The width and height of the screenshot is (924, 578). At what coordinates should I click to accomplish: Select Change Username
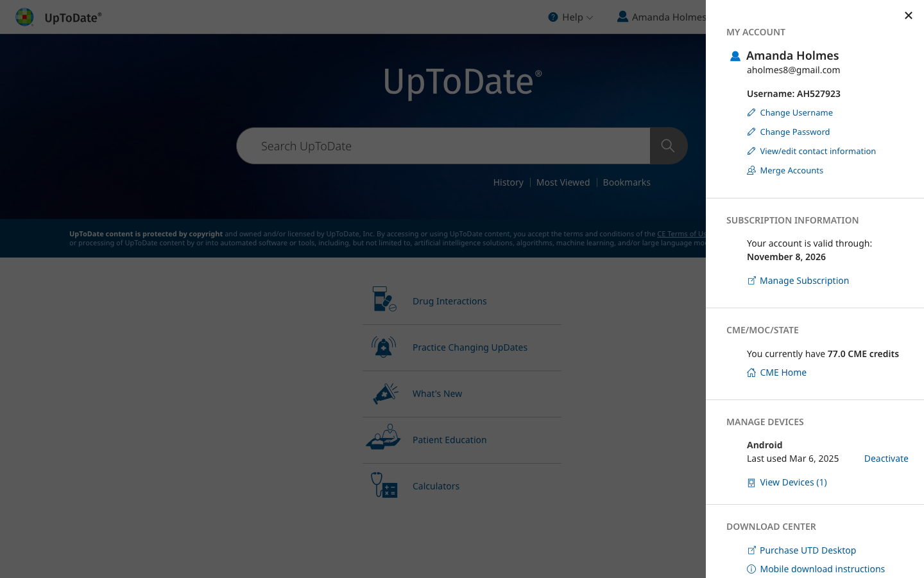pyautogui.click(x=796, y=112)
